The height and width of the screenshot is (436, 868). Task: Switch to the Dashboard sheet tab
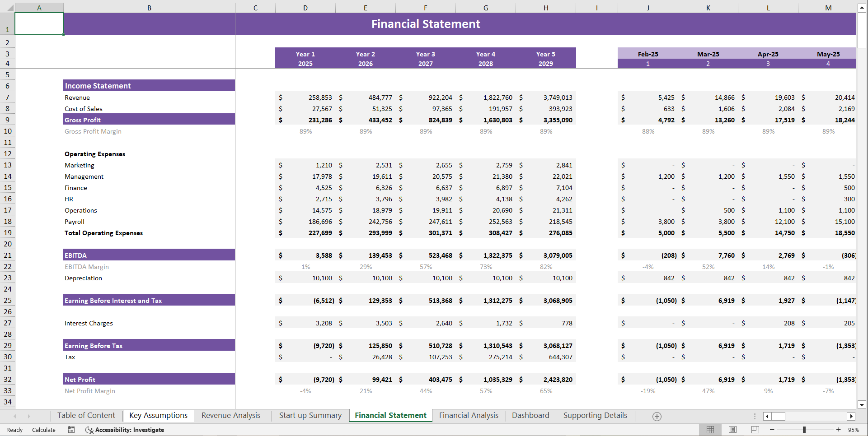click(530, 415)
